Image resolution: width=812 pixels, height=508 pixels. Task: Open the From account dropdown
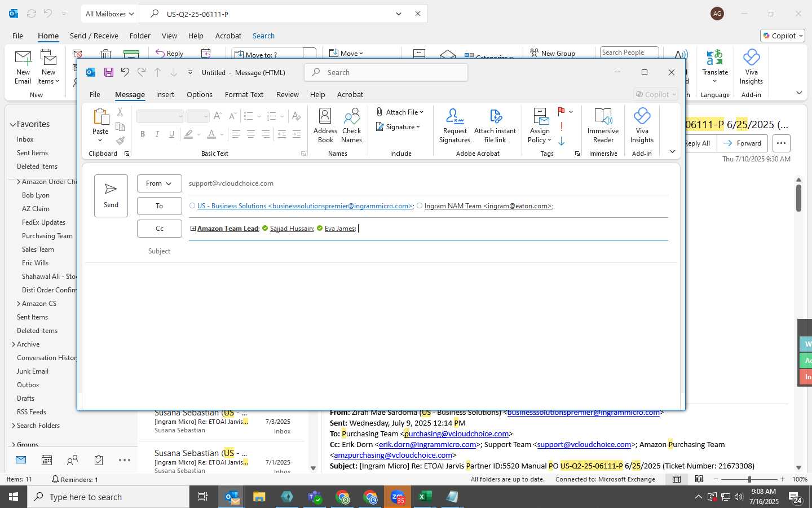[159, 183]
